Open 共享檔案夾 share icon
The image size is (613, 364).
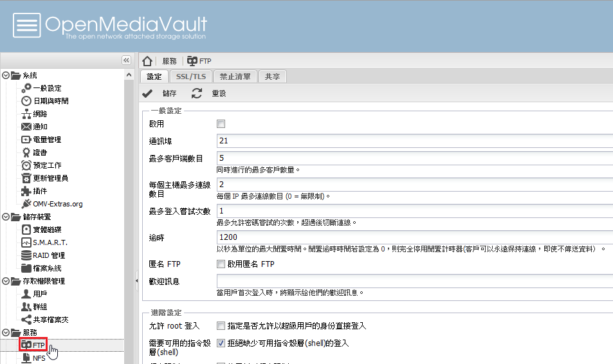coord(26,320)
